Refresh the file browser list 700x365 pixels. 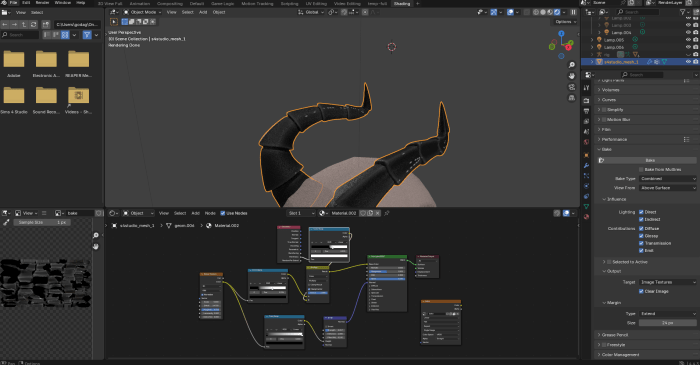33,24
